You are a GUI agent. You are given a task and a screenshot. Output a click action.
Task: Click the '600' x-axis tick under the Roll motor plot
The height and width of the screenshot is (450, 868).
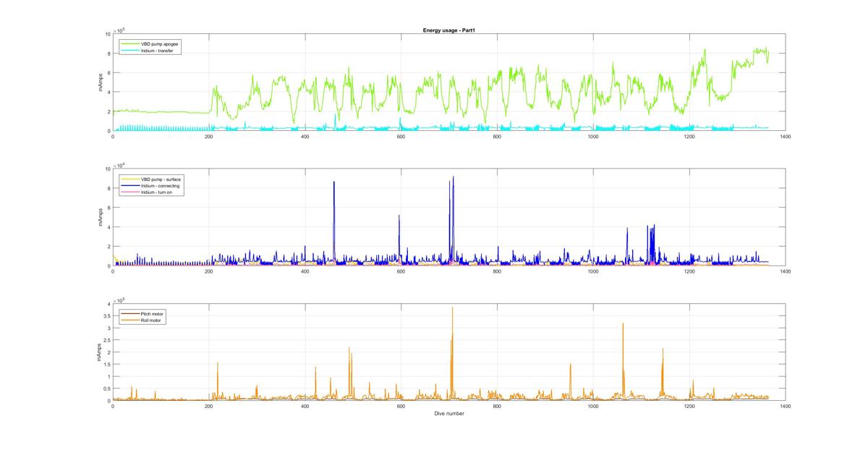[x=401, y=407]
